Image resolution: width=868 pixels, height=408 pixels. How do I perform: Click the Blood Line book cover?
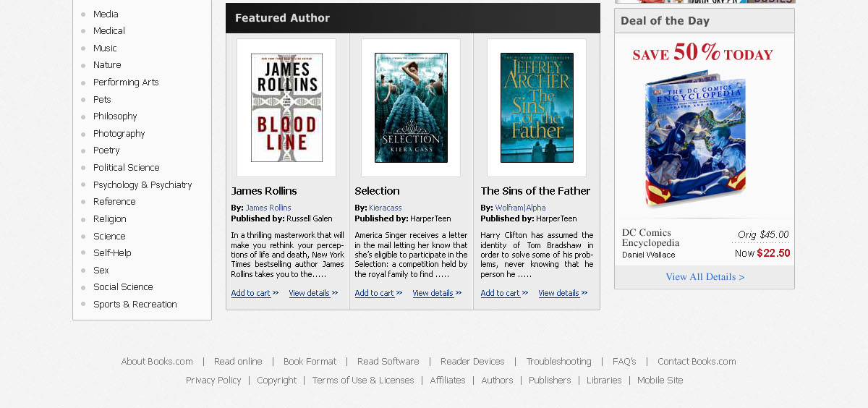[x=286, y=108]
